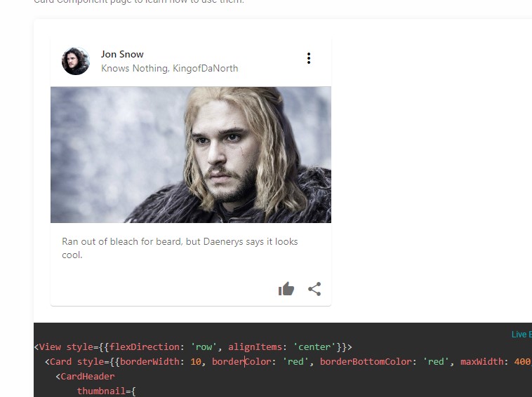Open the three-dot menu on Jon Snow card
Viewport: 532px width, 397px height.
(308, 58)
